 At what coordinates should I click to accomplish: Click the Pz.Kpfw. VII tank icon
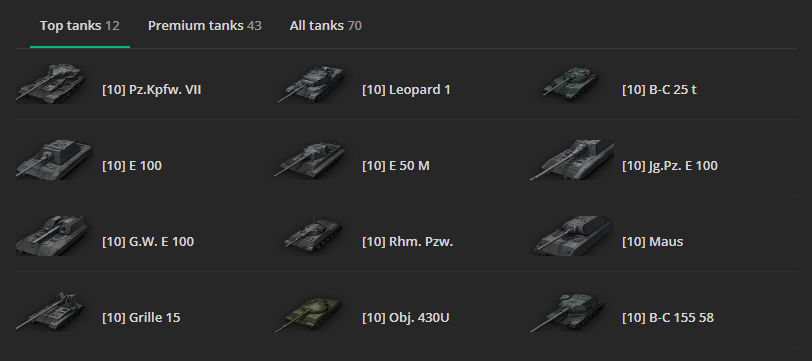[x=51, y=83]
